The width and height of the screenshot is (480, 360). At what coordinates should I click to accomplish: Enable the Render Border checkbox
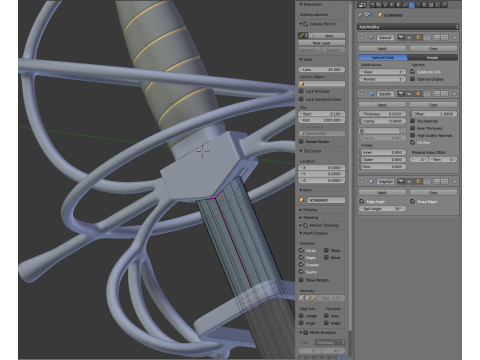click(301, 141)
